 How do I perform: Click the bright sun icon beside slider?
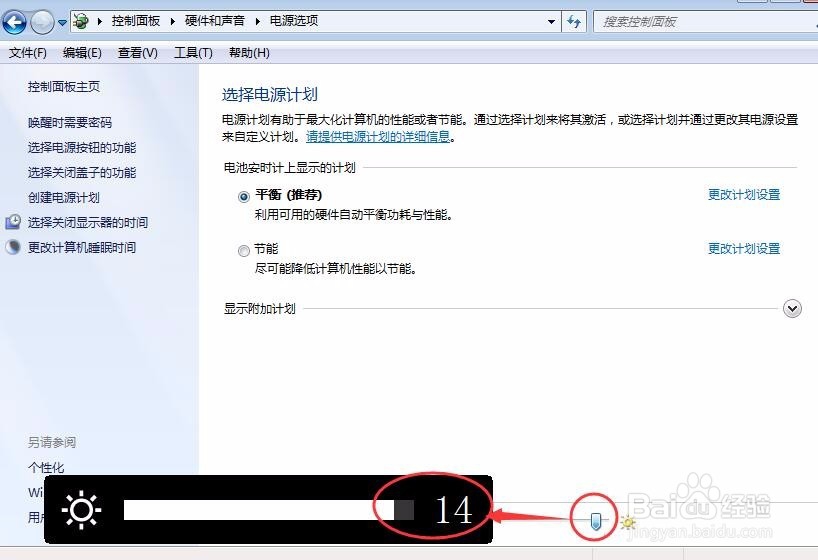[628, 522]
